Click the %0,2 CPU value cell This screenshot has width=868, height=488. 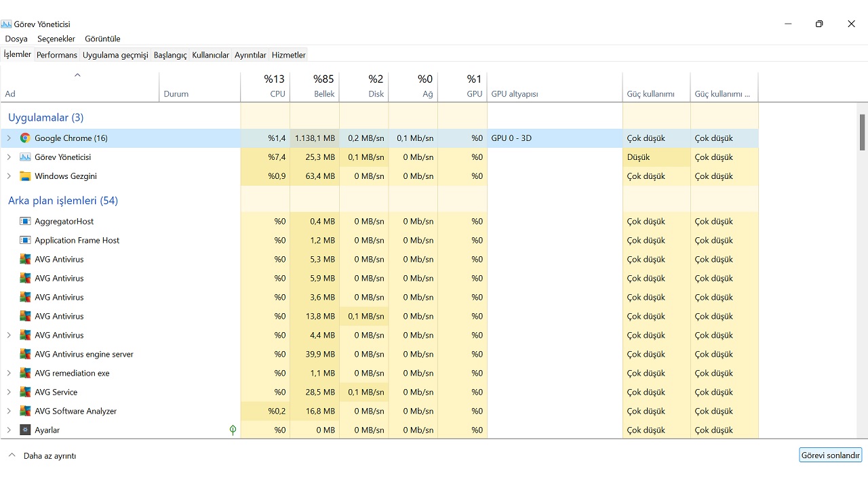(x=265, y=411)
